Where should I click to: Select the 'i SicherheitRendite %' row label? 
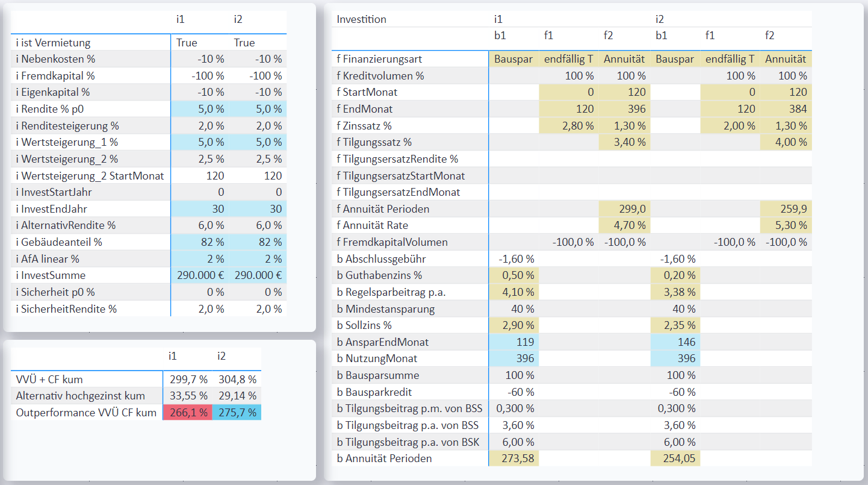pyautogui.click(x=66, y=308)
